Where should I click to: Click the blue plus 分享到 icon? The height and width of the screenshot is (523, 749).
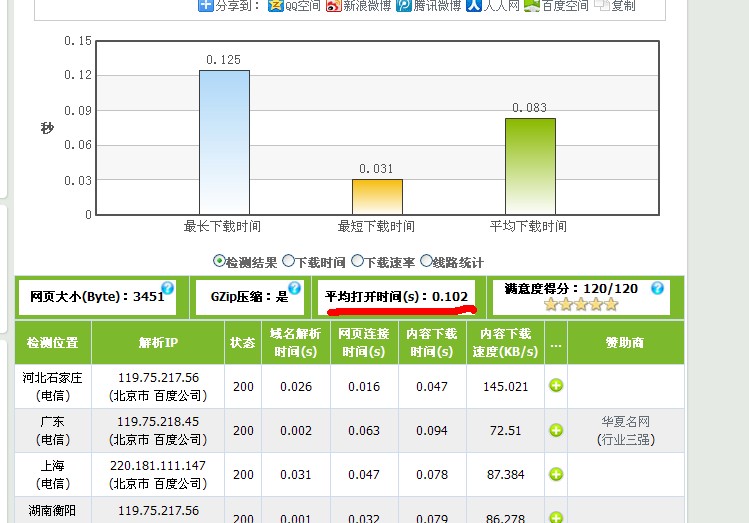[x=205, y=6]
